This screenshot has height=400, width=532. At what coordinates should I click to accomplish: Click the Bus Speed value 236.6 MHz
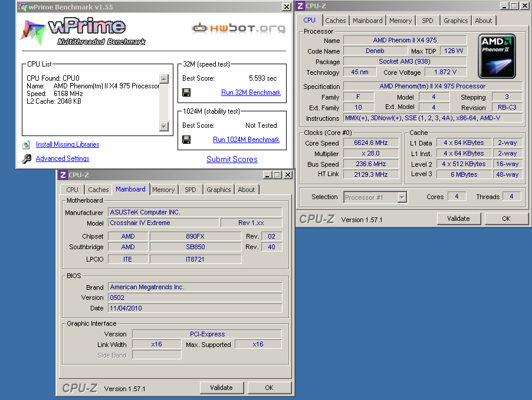coord(371,164)
